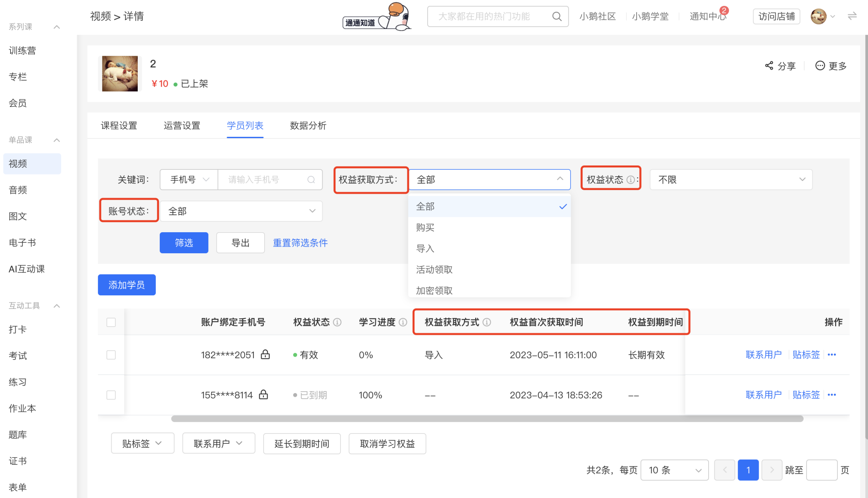
Task: Open the 10 条 page size dropdown
Action: [x=674, y=469]
